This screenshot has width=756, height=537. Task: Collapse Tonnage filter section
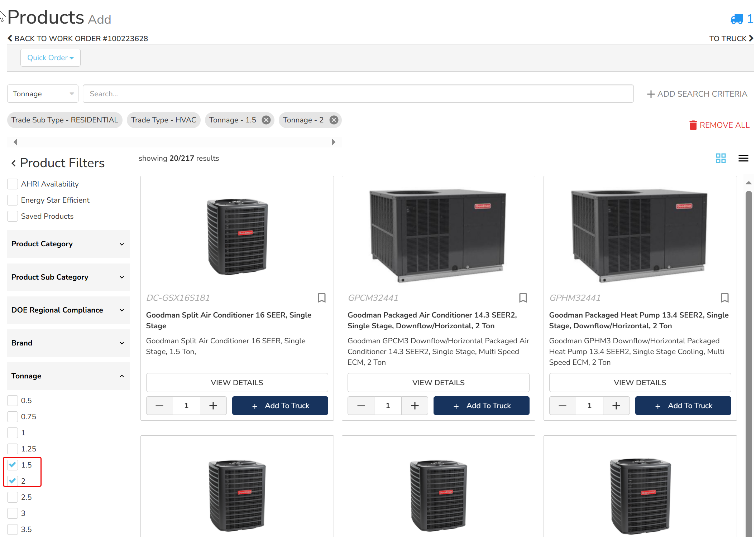tap(68, 376)
